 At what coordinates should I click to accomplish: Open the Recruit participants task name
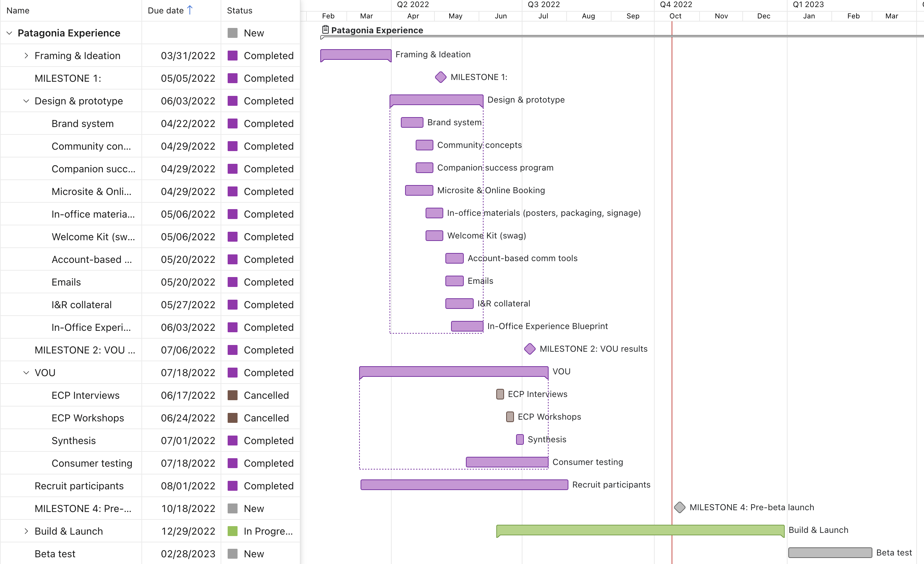click(79, 485)
